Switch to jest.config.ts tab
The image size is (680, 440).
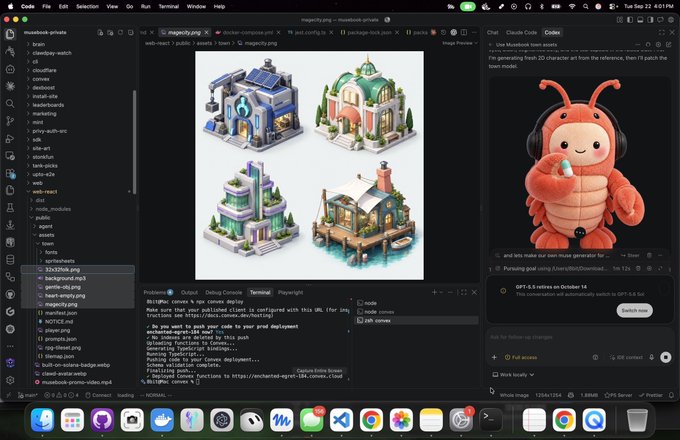tap(310, 33)
